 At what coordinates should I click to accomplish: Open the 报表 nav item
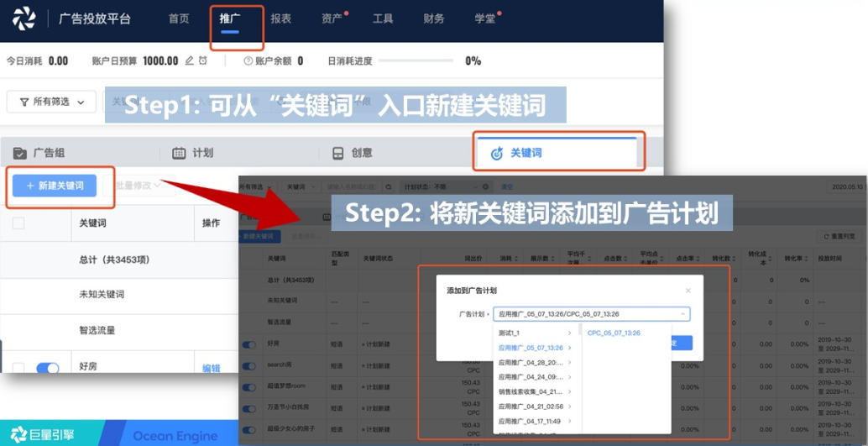coord(280,18)
